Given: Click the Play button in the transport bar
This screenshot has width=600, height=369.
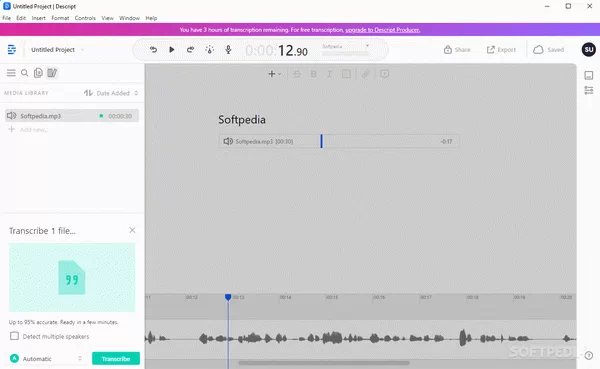Looking at the screenshot, I should tap(172, 49).
